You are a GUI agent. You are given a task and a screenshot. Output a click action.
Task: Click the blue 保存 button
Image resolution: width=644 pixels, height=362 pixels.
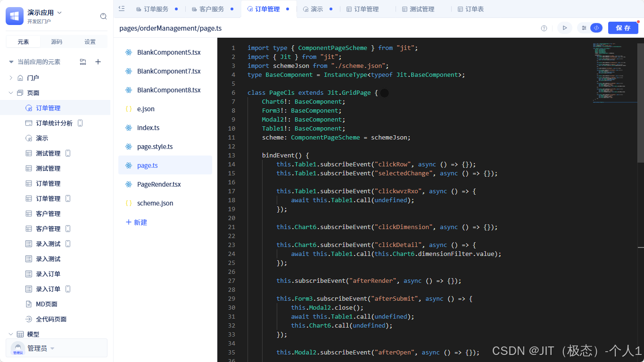(623, 28)
